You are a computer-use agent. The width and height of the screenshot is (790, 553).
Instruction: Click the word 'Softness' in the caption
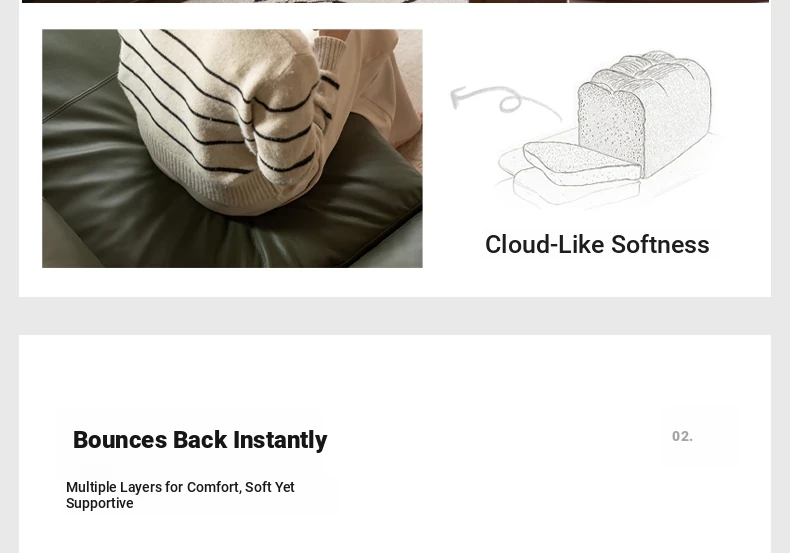pos(660,245)
